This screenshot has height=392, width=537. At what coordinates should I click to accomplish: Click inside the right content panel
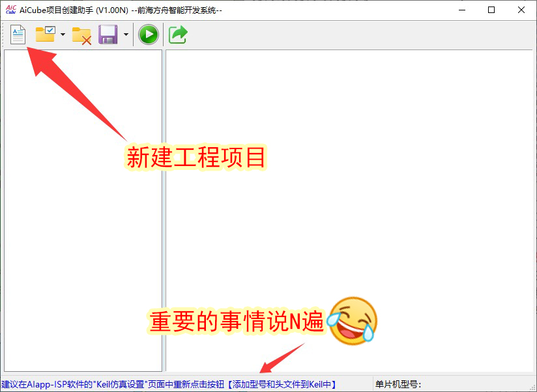click(349, 210)
